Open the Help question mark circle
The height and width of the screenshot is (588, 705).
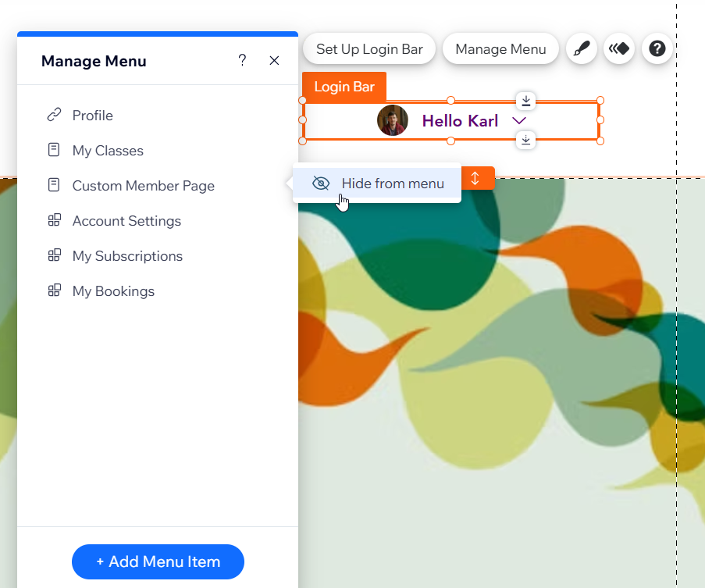[x=657, y=48]
